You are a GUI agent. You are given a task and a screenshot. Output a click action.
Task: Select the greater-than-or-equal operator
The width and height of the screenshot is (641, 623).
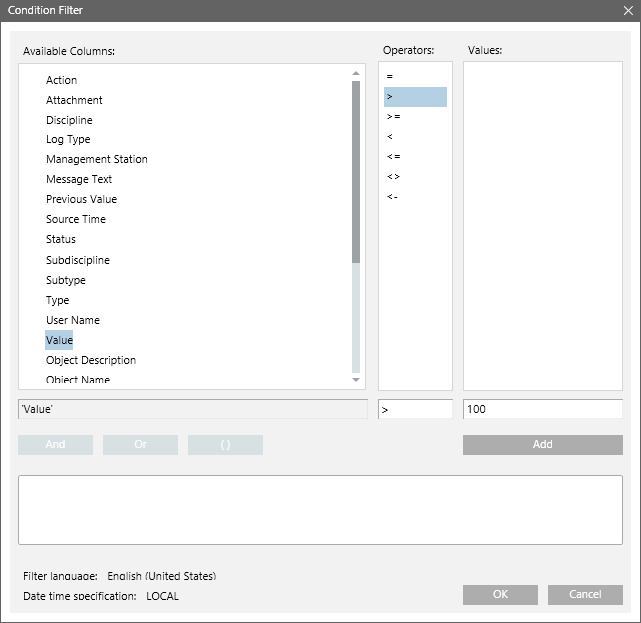tap(393, 116)
